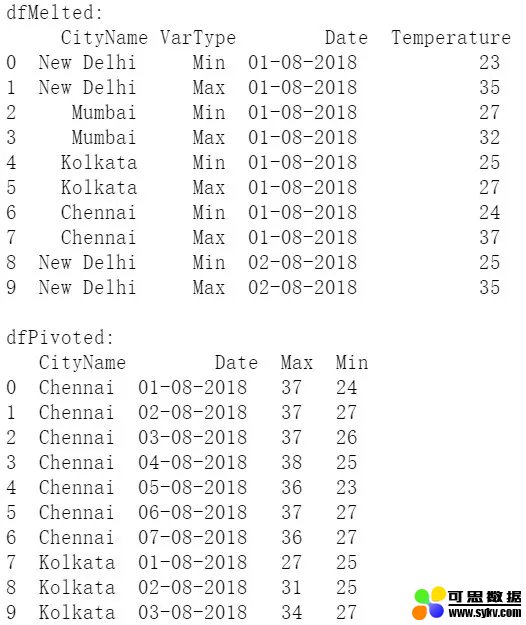
Task: Click the Date header in dfPivoted
Action: pyautogui.click(x=236, y=363)
